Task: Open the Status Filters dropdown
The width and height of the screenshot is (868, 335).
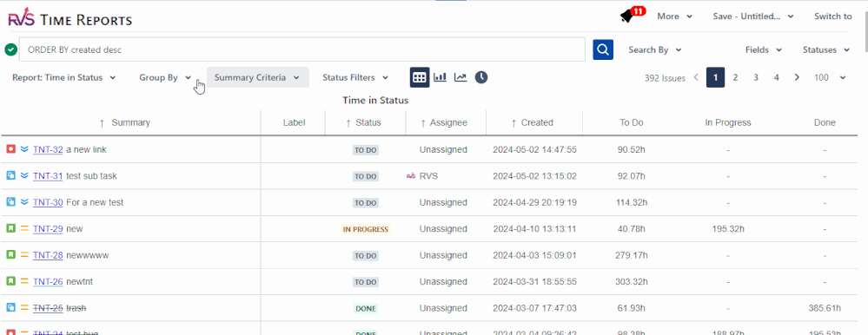Action: pos(355,77)
